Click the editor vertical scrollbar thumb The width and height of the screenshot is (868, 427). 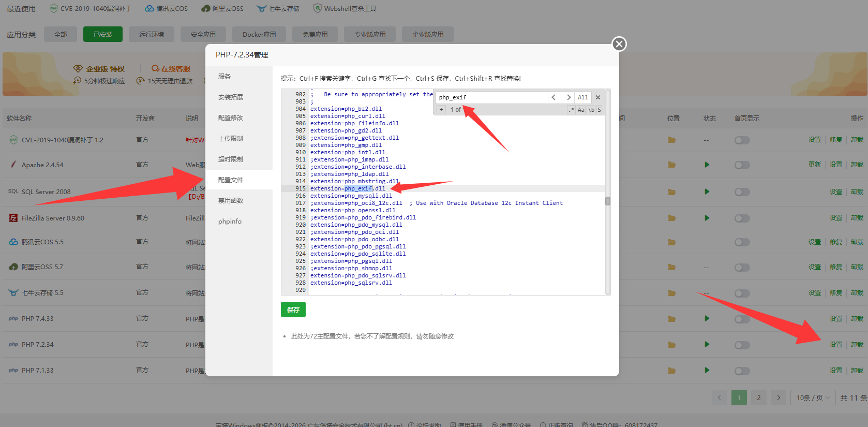[x=608, y=201]
